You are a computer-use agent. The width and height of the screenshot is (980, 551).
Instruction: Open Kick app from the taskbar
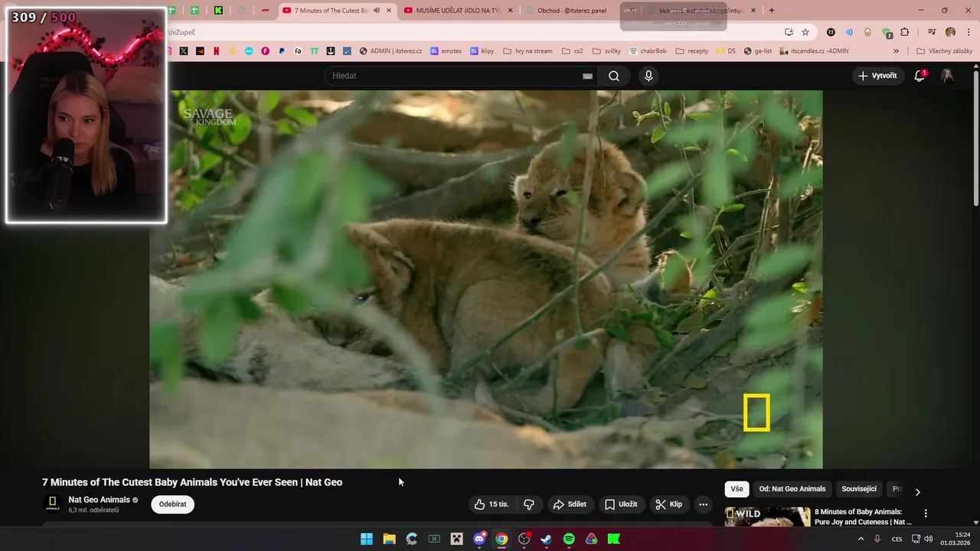click(x=614, y=539)
